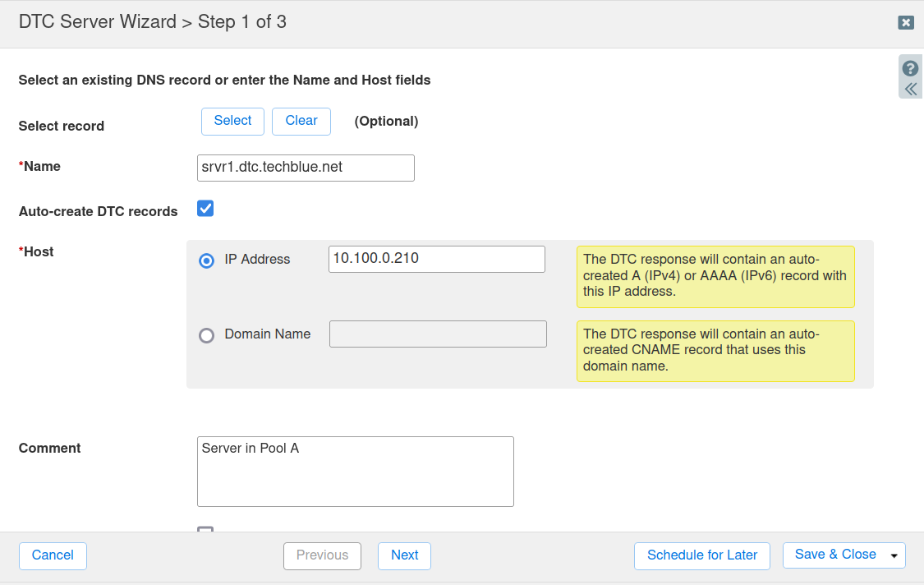Click into the Comment text area
This screenshot has width=924, height=585.
[x=355, y=472]
